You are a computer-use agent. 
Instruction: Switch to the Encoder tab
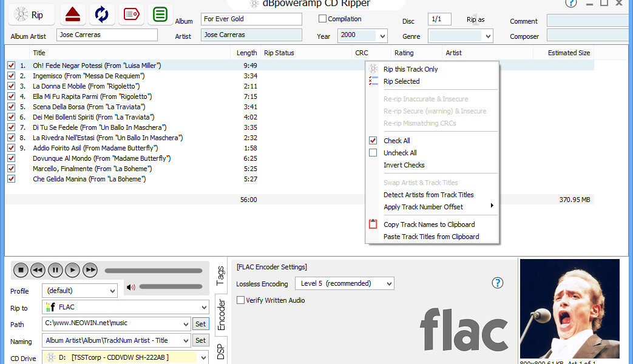point(221,315)
